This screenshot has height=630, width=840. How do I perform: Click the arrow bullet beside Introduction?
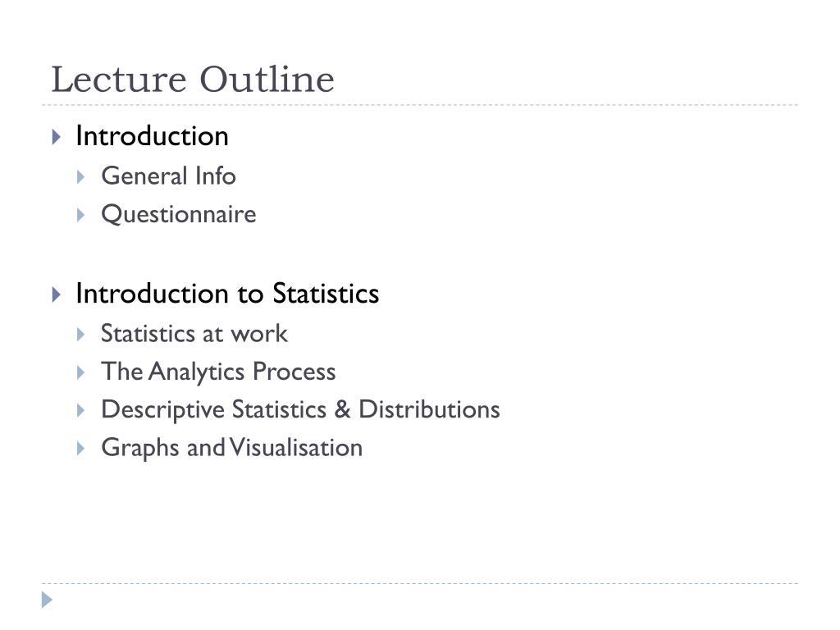point(57,137)
